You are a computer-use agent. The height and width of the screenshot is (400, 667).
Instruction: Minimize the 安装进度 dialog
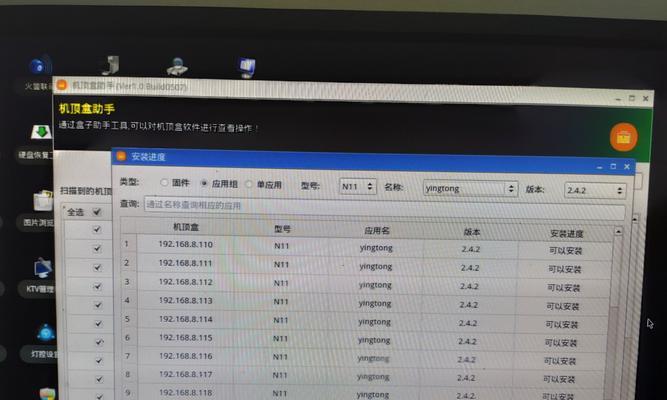point(599,166)
